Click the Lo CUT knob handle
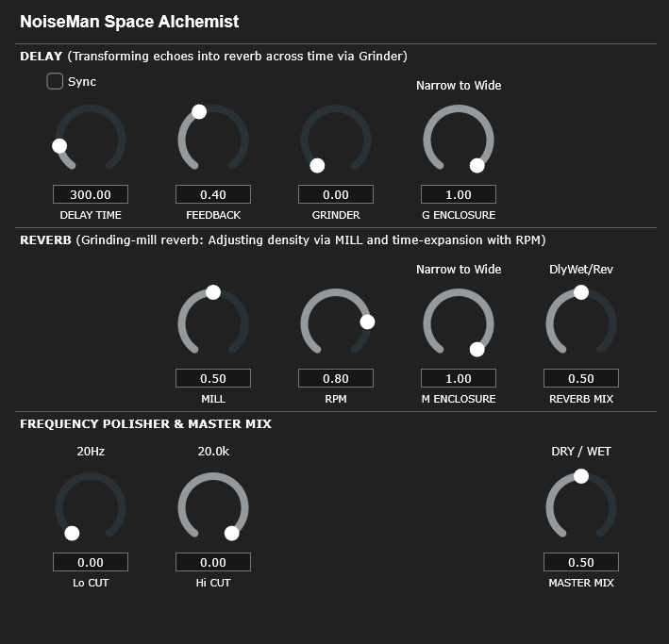The height and width of the screenshot is (644, 669). [x=72, y=533]
